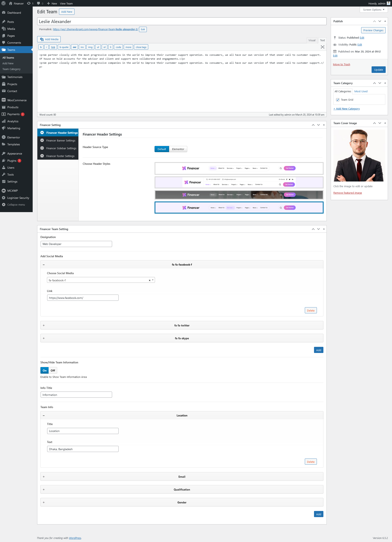Image resolution: width=392 pixels, height=542 pixels.
Task: Click the Move to Trash link
Action: pos(341,65)
